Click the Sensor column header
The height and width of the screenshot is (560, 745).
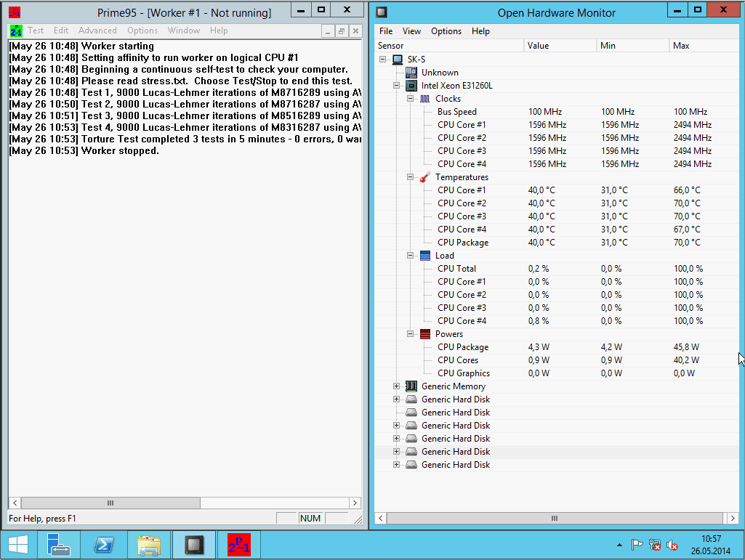[x=449, y=46]
